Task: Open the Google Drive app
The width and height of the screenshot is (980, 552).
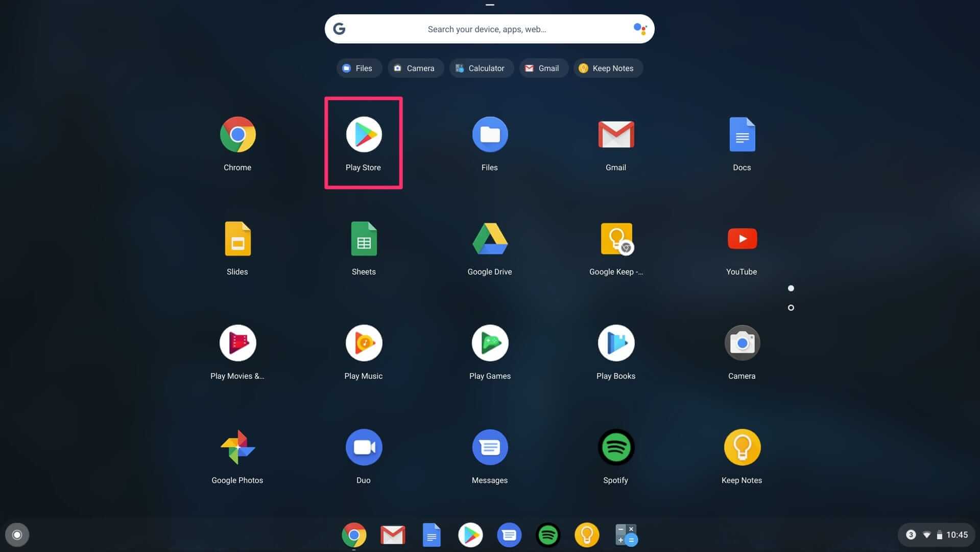Action: [x=489, y=239]
